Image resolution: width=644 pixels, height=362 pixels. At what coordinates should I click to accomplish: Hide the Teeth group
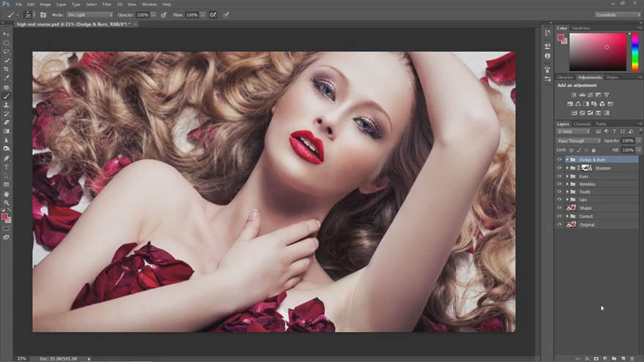[x=559, y=192]
